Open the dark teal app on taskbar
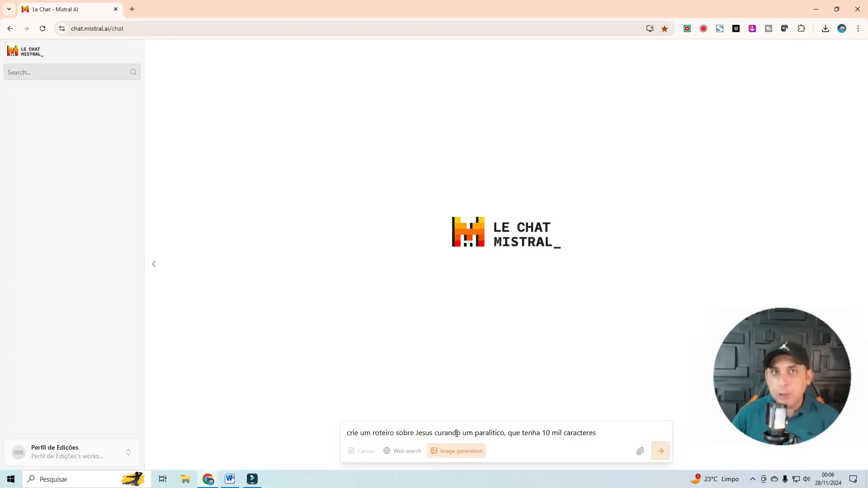Viewport: 868px width, 488px height. click(252, 479)
